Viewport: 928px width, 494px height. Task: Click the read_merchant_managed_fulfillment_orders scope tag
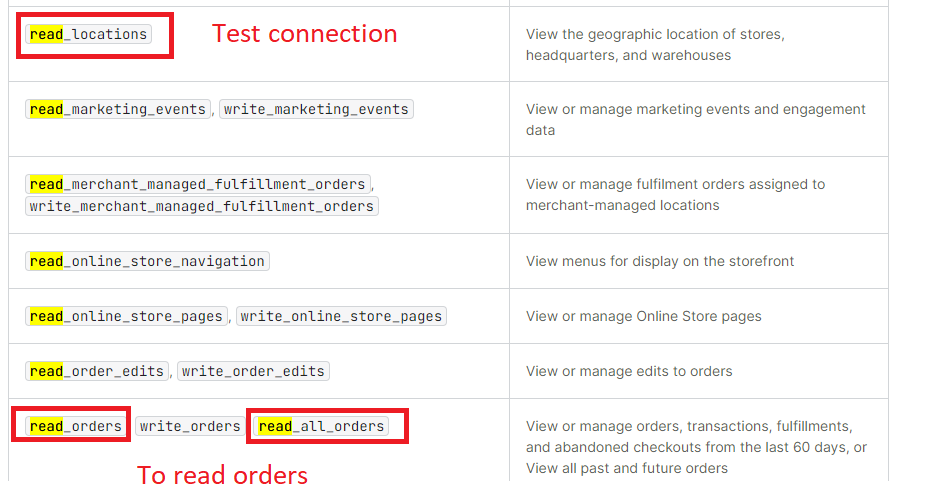click(198, 184)
